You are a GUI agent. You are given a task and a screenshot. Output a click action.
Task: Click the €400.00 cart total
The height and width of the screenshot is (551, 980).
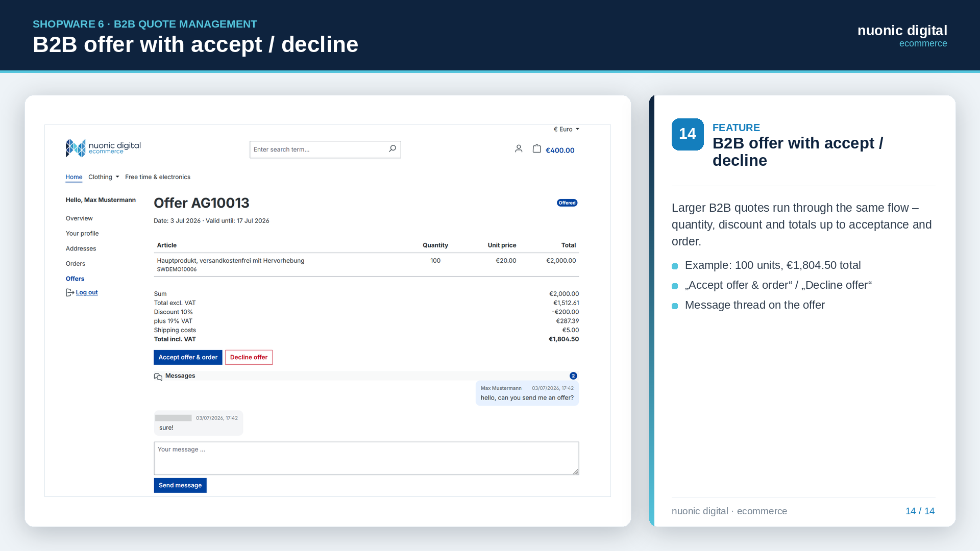[x=560, y=150]
